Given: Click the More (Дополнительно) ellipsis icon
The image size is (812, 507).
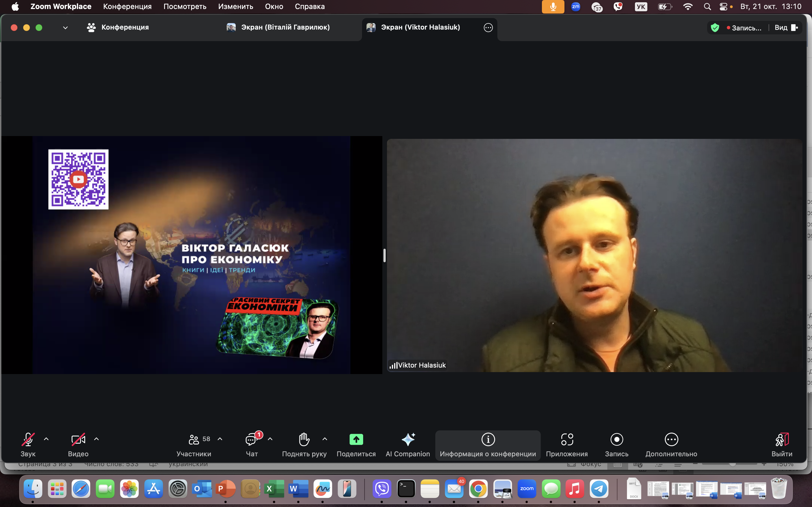Looking at the screenshot, I should 671,439.
